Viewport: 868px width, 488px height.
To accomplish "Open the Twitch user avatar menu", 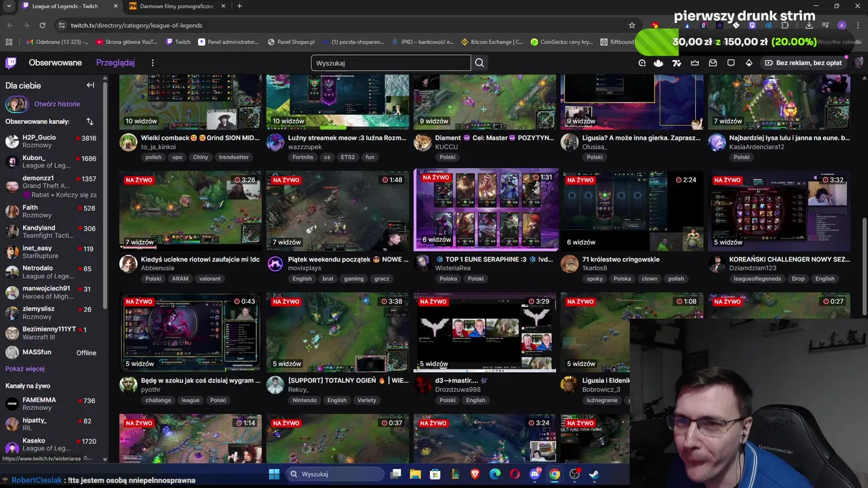I will [859, 63].
